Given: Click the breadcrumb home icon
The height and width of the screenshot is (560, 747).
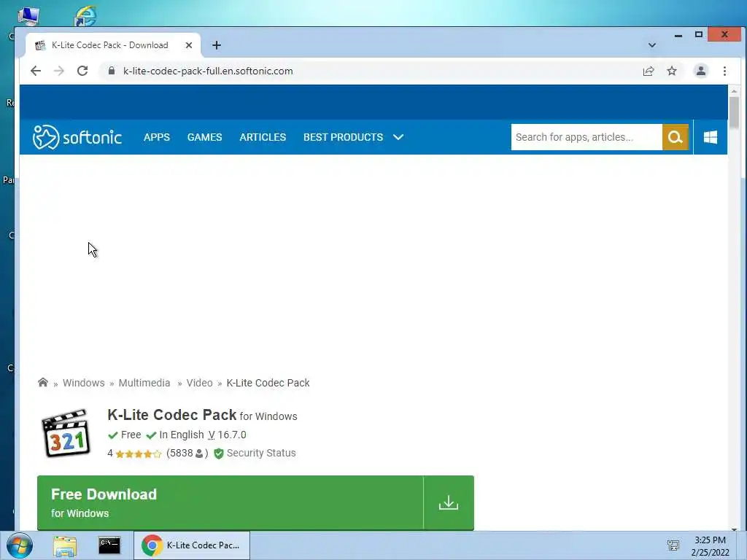Looking at the screenshot, I should [43, 382].
